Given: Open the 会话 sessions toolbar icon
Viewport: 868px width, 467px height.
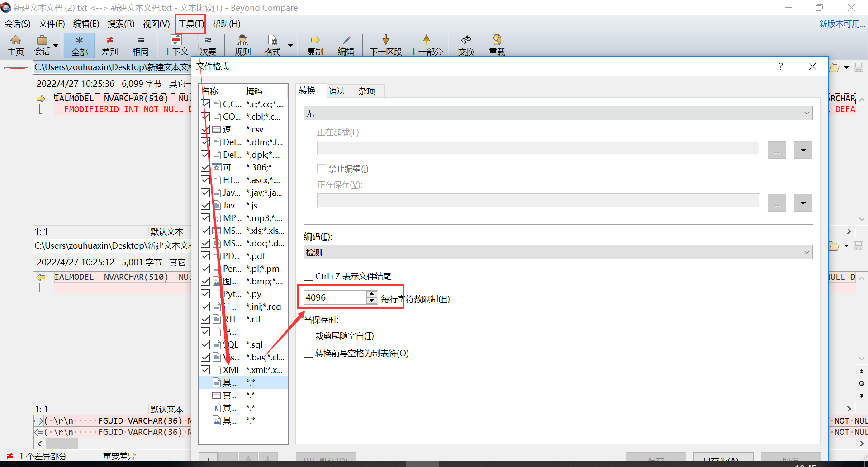Looking at the screenshot, I should (42, 46).
